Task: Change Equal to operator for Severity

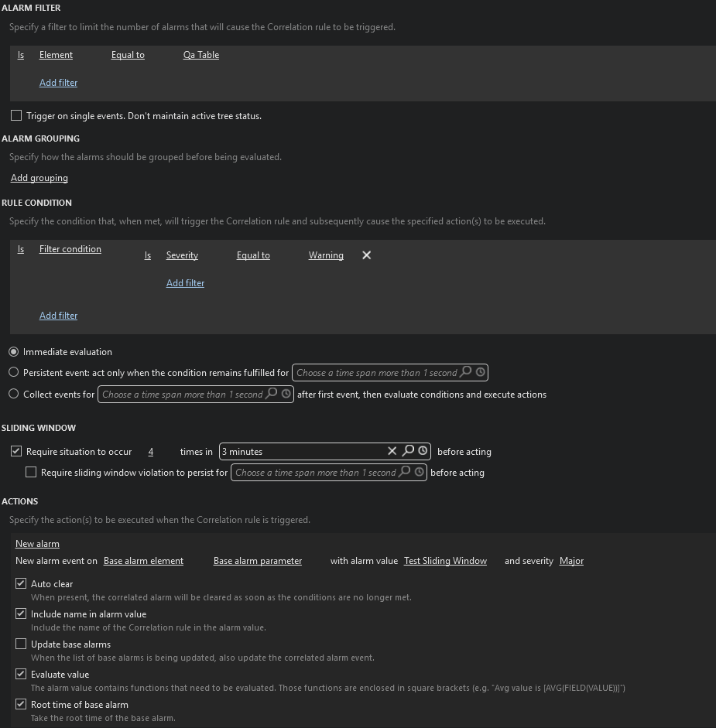Action: click(253, 255)
